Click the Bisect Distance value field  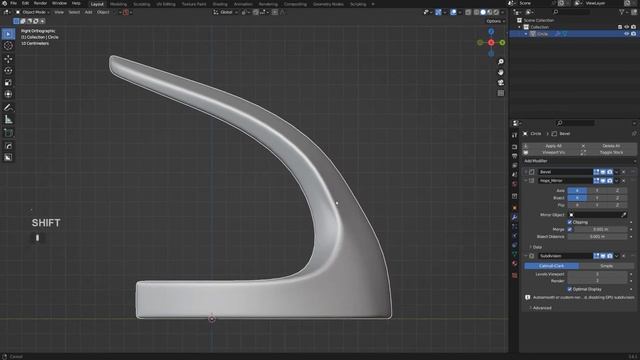coord(597,237)
